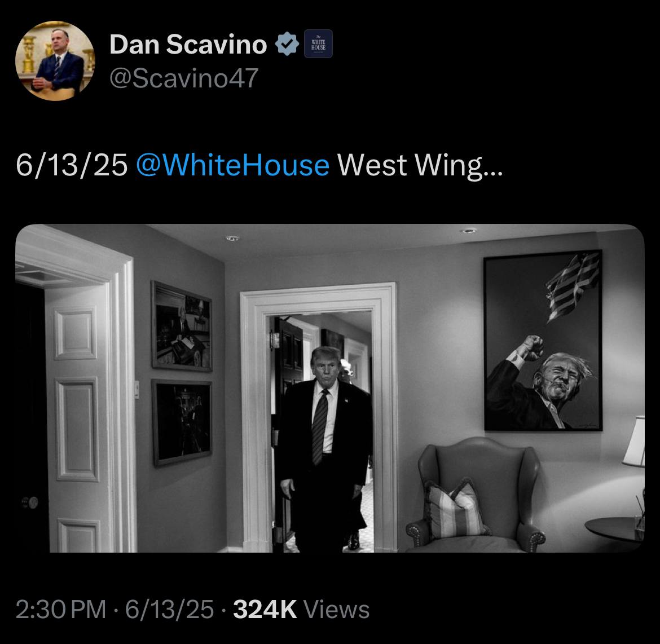
Task: Tap the white lampshade at the photo's edge
Action: tap(634, 442)
